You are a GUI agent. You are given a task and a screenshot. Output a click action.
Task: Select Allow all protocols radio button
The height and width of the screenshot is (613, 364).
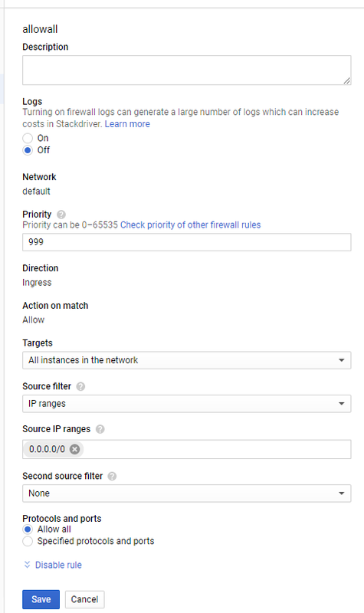pos(28,529)
